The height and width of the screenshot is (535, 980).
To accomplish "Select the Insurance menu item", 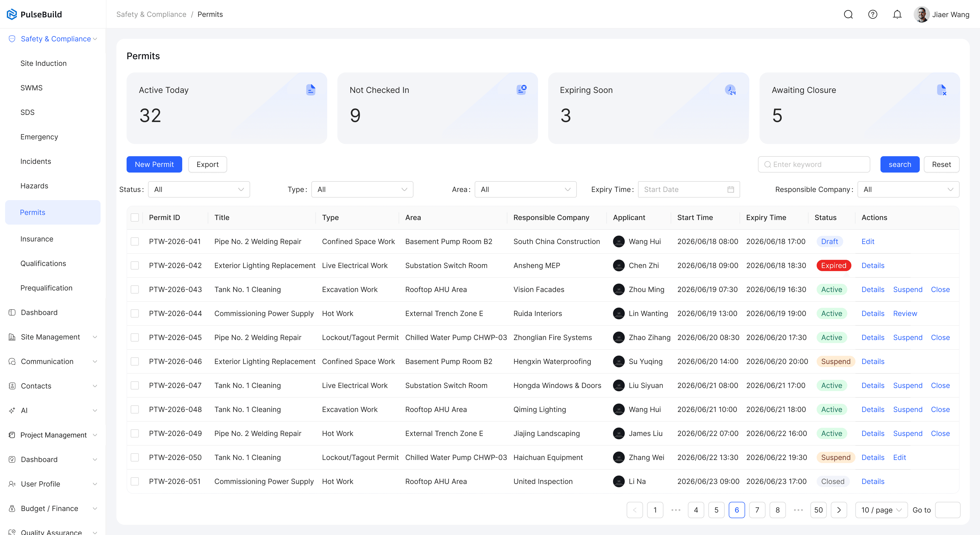I will click(36, 239).
